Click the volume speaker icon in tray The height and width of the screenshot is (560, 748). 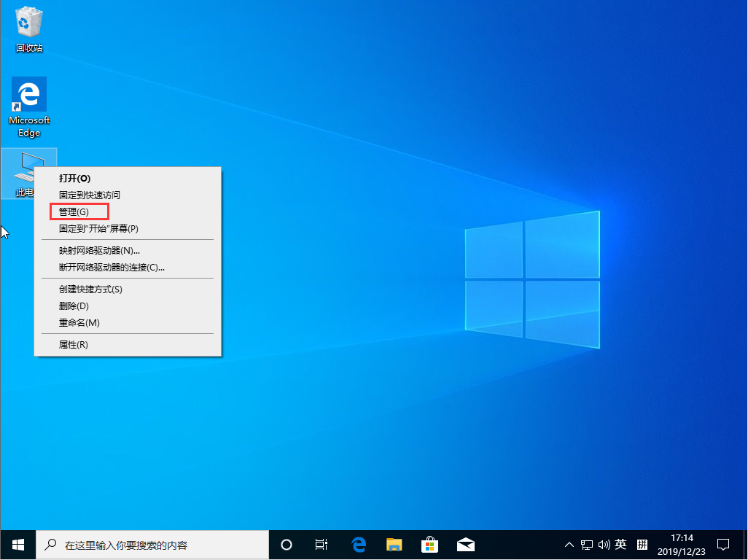coord(604,545)
